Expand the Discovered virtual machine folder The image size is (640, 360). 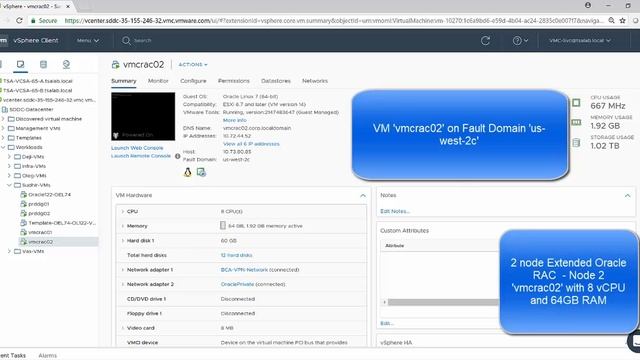click(3, 119)
